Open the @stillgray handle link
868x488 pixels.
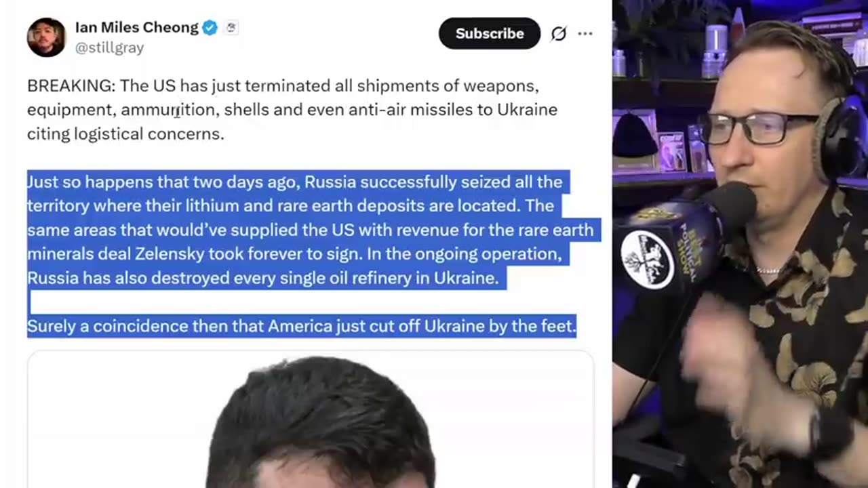click(109, 48)
